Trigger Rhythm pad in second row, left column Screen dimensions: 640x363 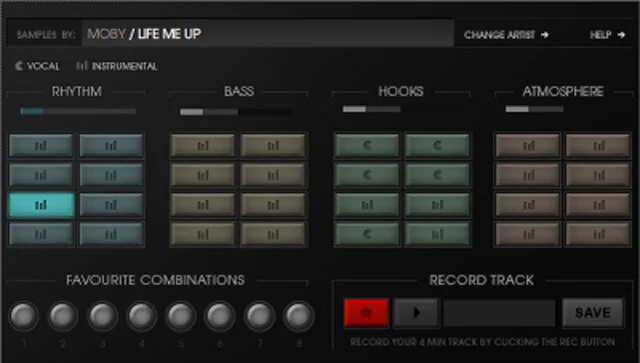tap(41, 175)
